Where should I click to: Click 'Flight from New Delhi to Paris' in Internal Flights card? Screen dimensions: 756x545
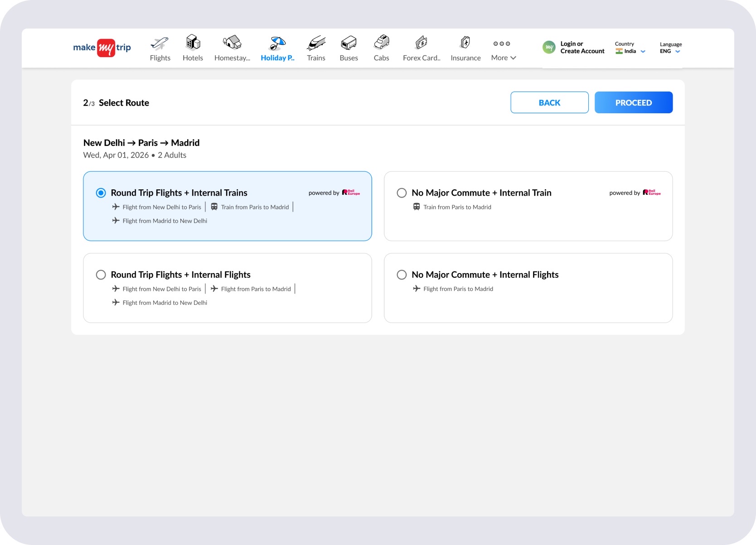(162, 289)
